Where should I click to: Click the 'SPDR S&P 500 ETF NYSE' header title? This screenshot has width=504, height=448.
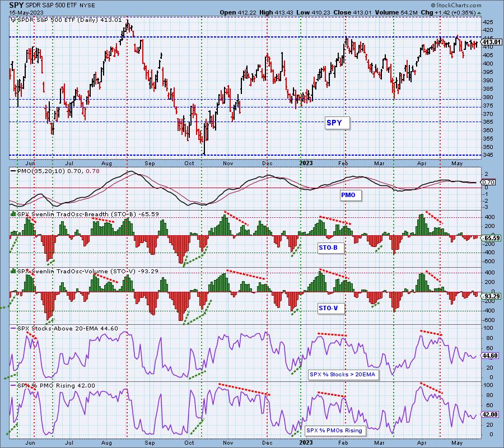pyautogui.click(x=60, y=6)
